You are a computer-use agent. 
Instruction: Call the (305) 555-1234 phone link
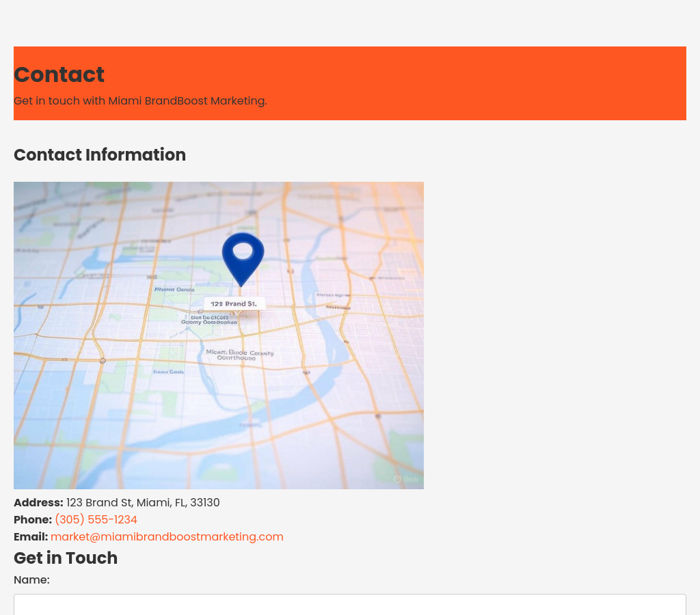tap(96, 520)
